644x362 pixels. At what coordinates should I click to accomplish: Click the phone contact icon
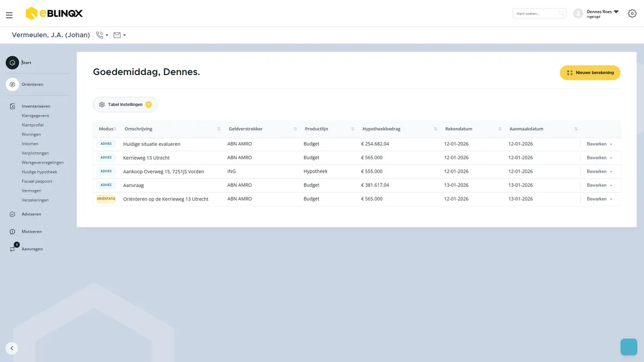pyautogui.click(x=100, y=35)
